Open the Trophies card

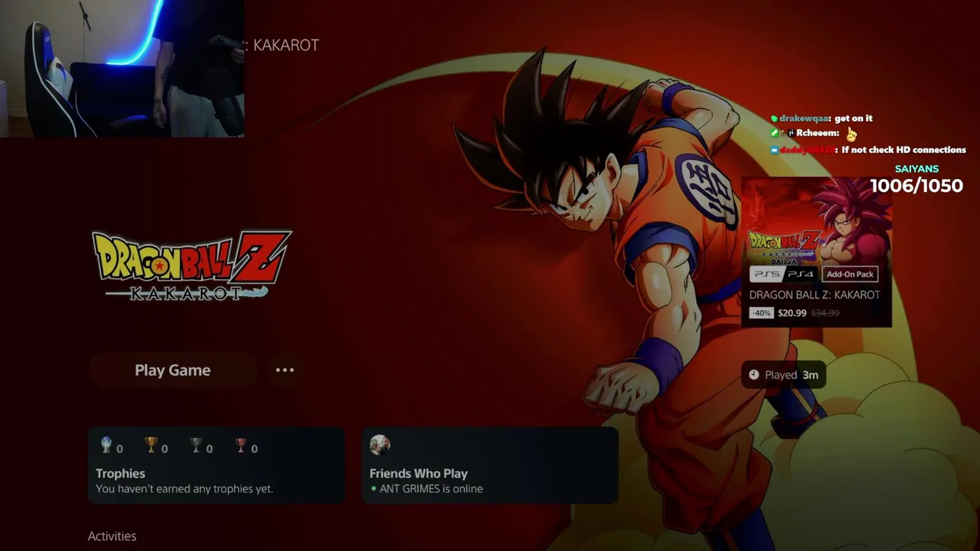pyautogui.click(x=217, y=465)
